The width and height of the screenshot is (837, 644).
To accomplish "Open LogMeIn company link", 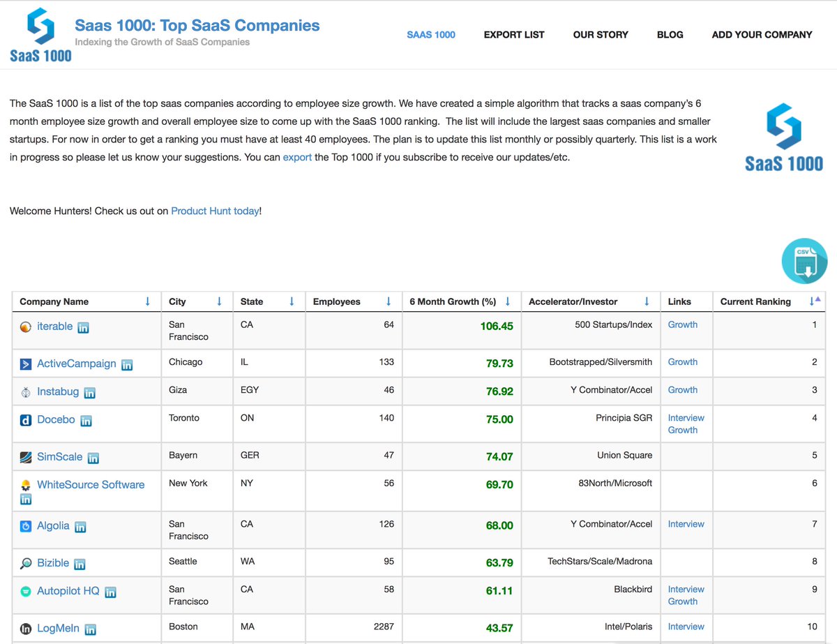I will click(x=59, y=628).
